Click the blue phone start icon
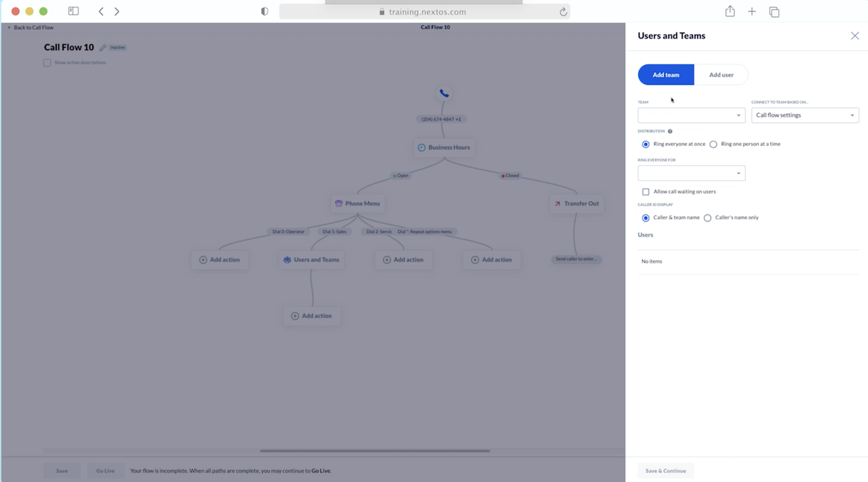 pos(444,93)
